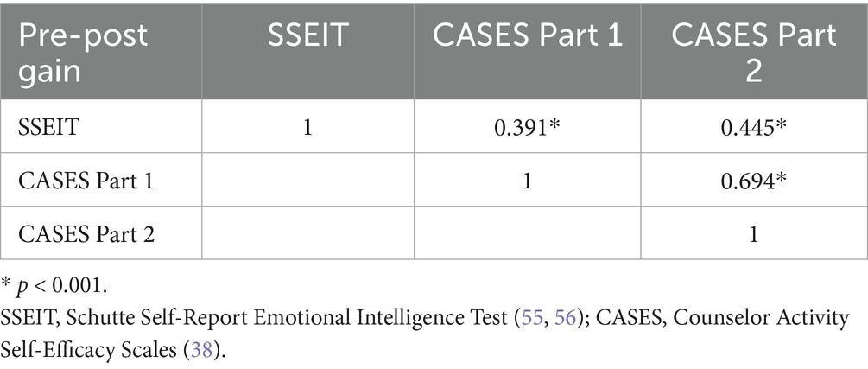Click the 0.694* correlation value

pyautogui.click(x=754, y=181)
